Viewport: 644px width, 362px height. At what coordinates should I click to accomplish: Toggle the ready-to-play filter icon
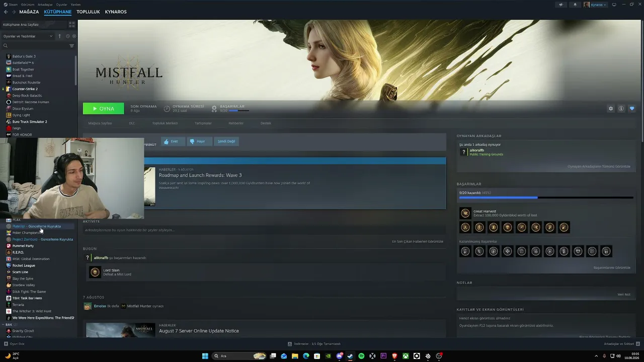74,36
